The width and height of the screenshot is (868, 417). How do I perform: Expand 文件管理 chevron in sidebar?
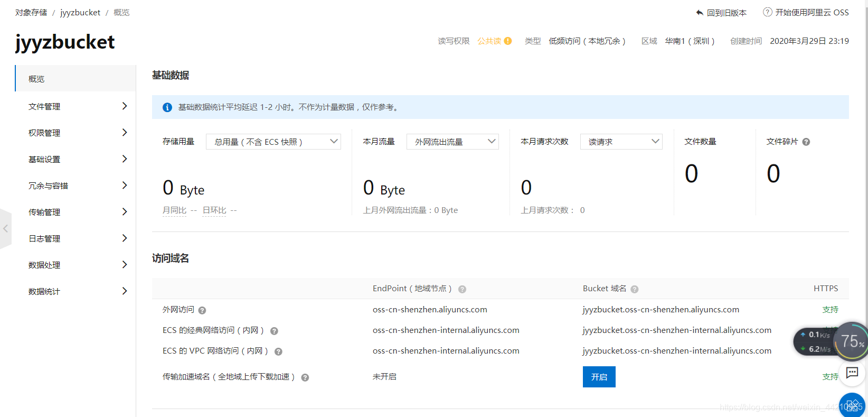[x=125, y=106]
